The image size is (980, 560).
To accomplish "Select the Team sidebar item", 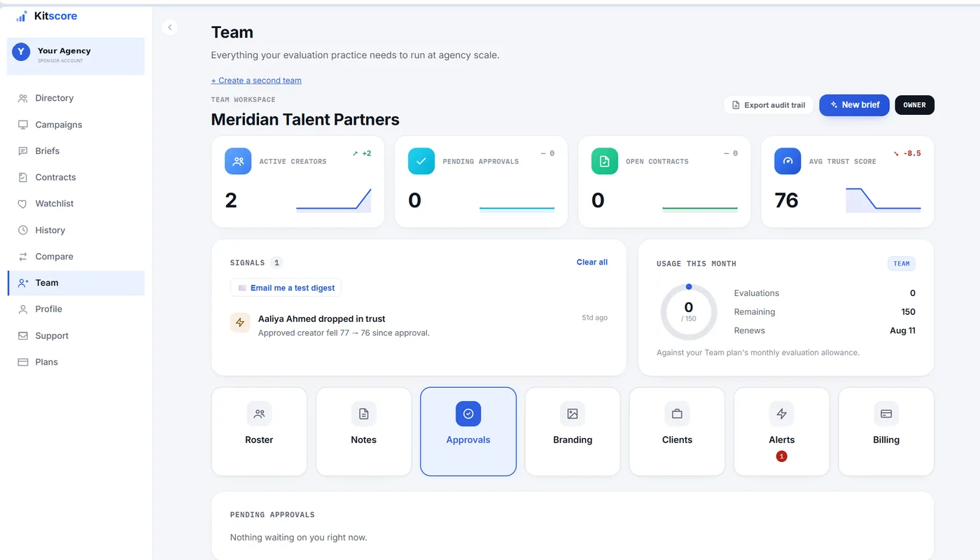I will click(76, 283).
